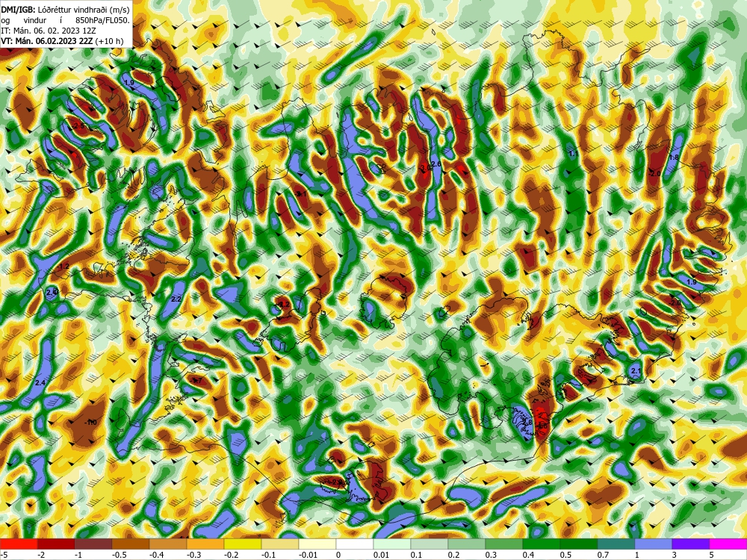Click the -1.0 value label on the map
Screen dimensions: 747x560
(90, 423)
